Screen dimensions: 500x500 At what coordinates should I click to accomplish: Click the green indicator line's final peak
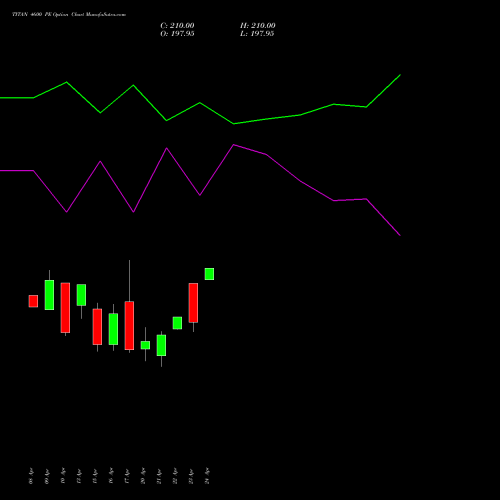(x=400, y=75)
